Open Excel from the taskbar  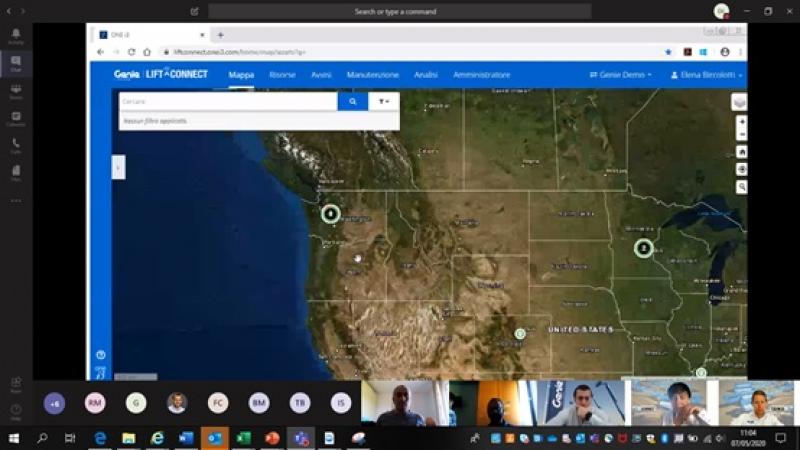243,438
